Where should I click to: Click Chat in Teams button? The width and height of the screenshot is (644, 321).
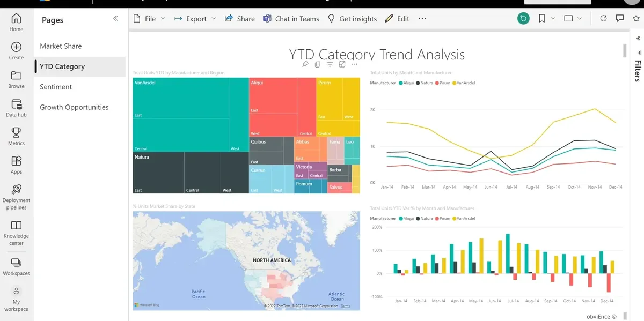pos(291,19)
